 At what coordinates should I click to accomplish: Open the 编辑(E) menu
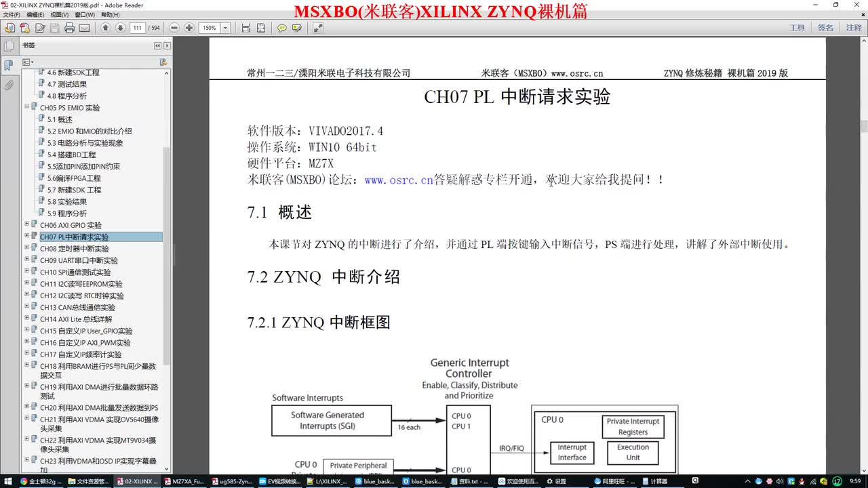tap(35, 14)
